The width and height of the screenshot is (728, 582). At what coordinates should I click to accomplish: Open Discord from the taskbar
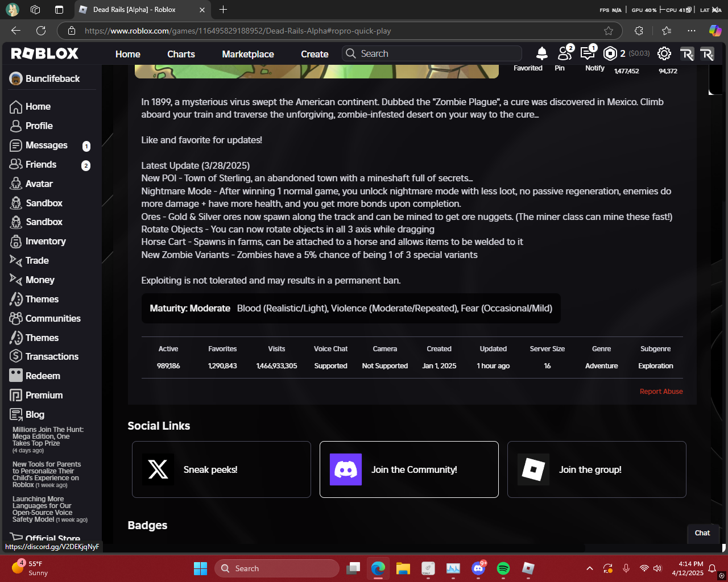tap(478, 568)
